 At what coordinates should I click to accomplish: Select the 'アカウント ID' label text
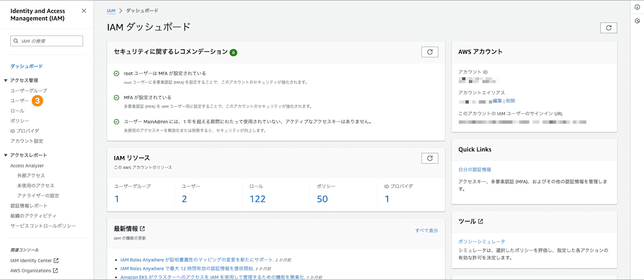click(x=473, y=72)
